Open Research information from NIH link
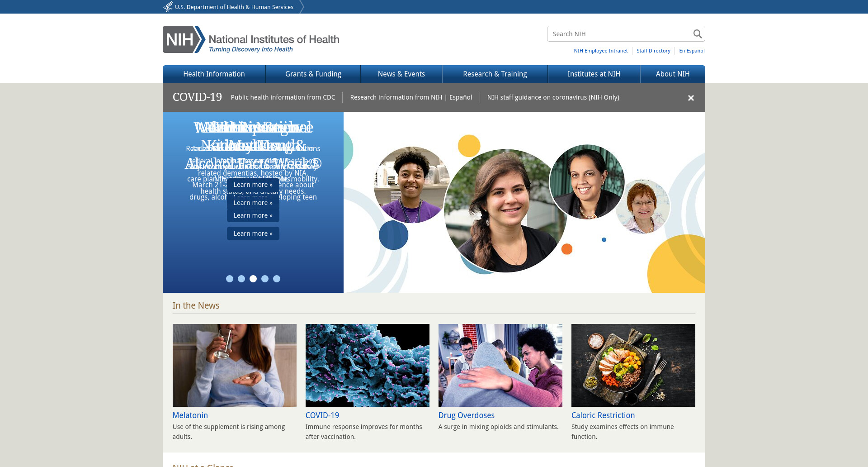The height and width of the screenshot is (467, 868). (396, 97)
